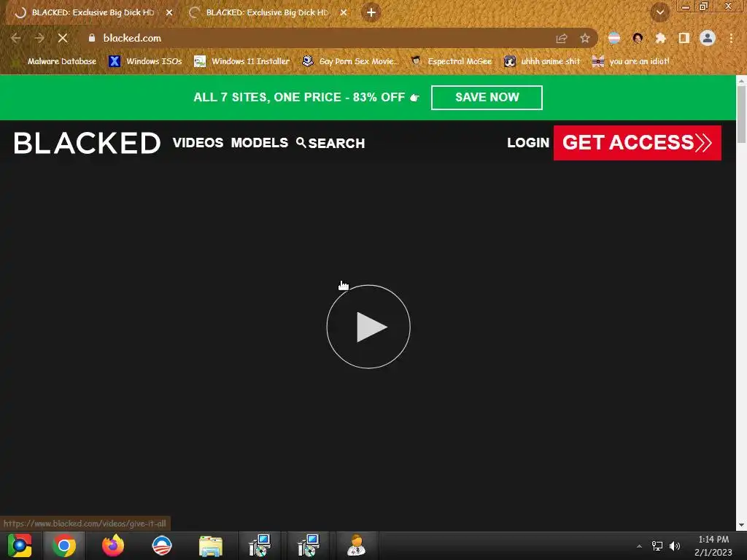Click the Start button on taskbar
Image resolution: width=747 pixels, height=560 pixels.
click(20, 545)
